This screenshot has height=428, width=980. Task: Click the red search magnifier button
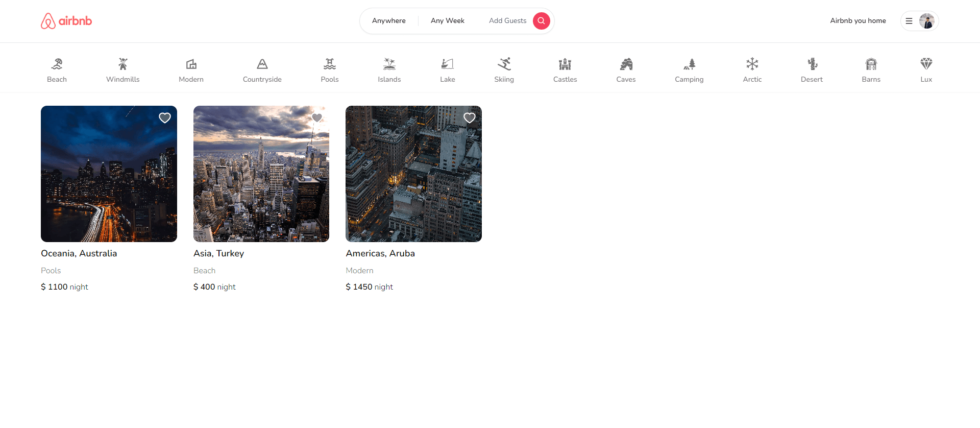click(x=541, y=21)
